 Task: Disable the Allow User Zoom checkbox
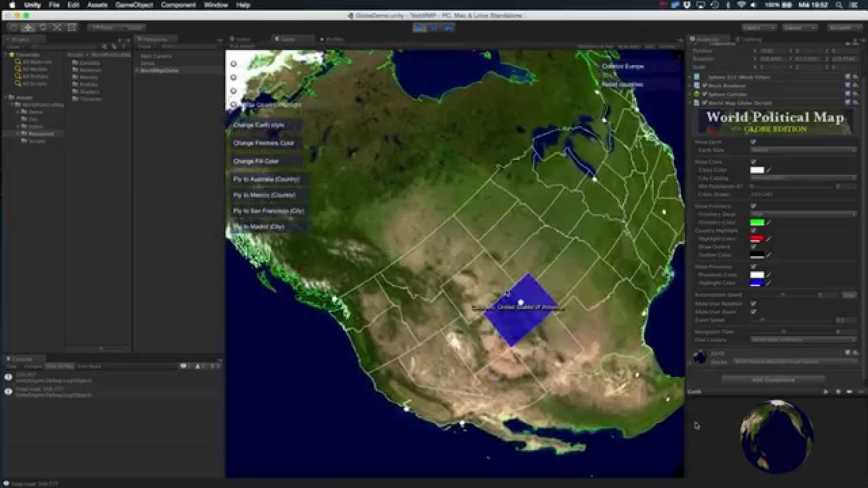click(753, 311)
